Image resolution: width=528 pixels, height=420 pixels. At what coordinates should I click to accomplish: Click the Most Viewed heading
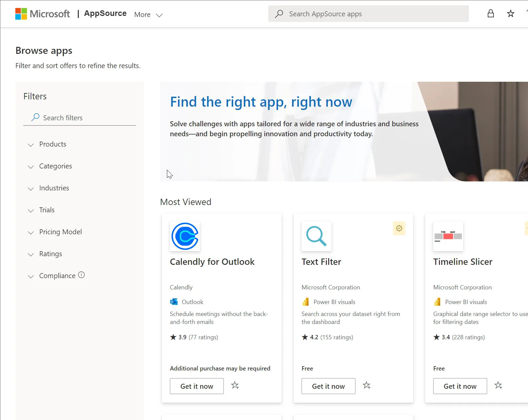pos(186,202)
